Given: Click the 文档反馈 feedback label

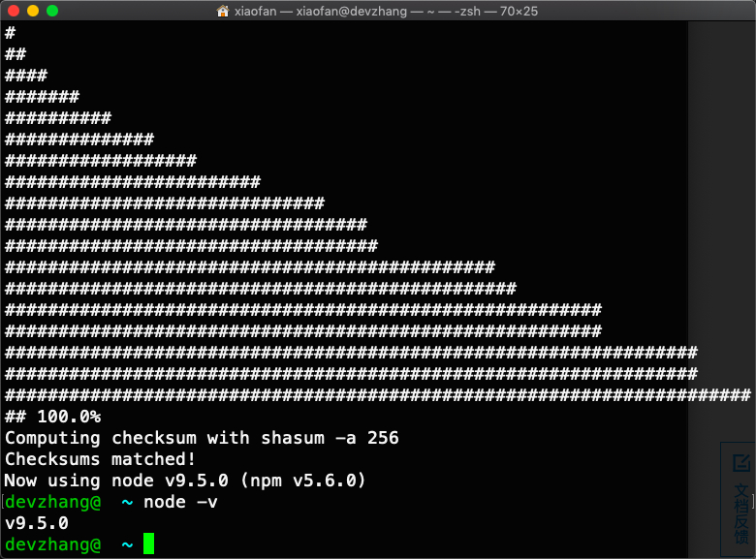Looking at the screenshot, I should (741, 514).
